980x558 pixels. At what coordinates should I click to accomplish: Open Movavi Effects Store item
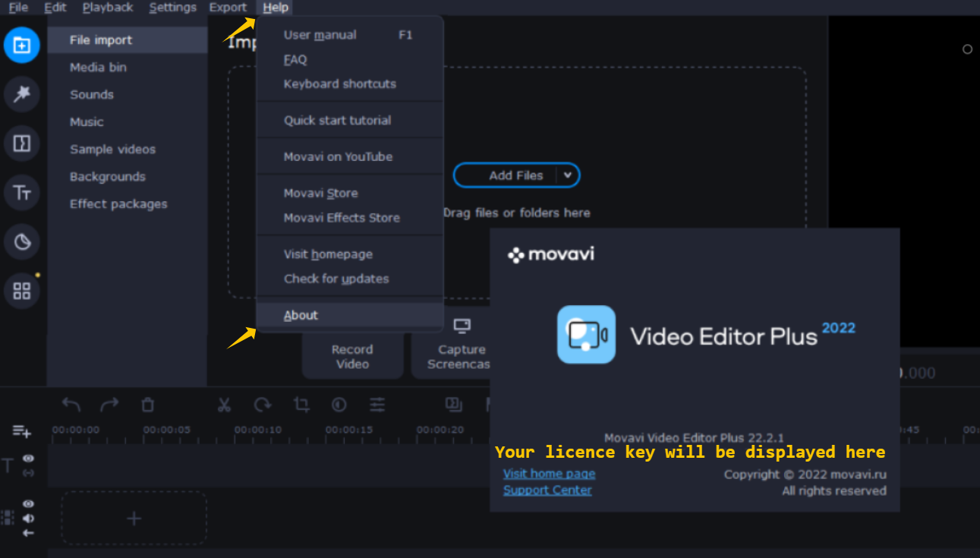coord(350,217)
